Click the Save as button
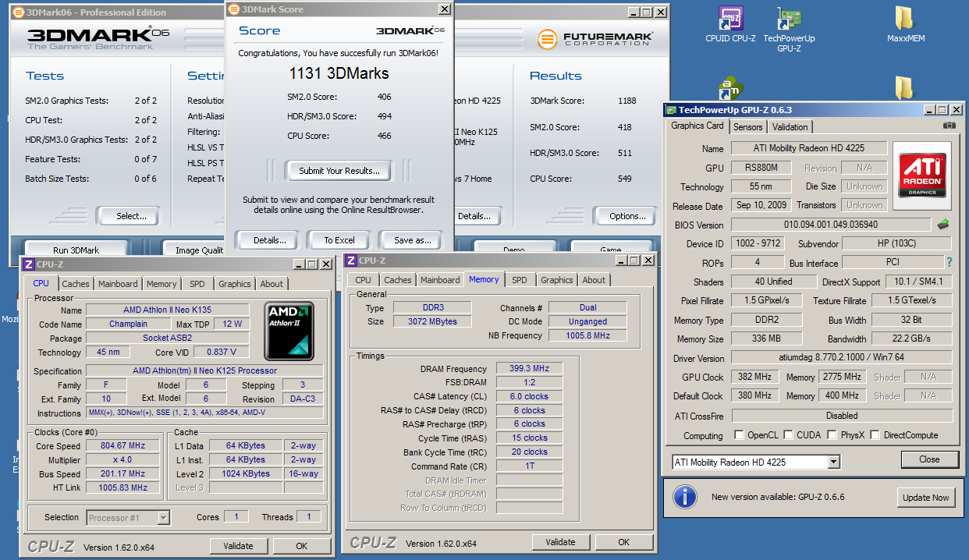This screenshot has height=560, width=969. [413, 240]
